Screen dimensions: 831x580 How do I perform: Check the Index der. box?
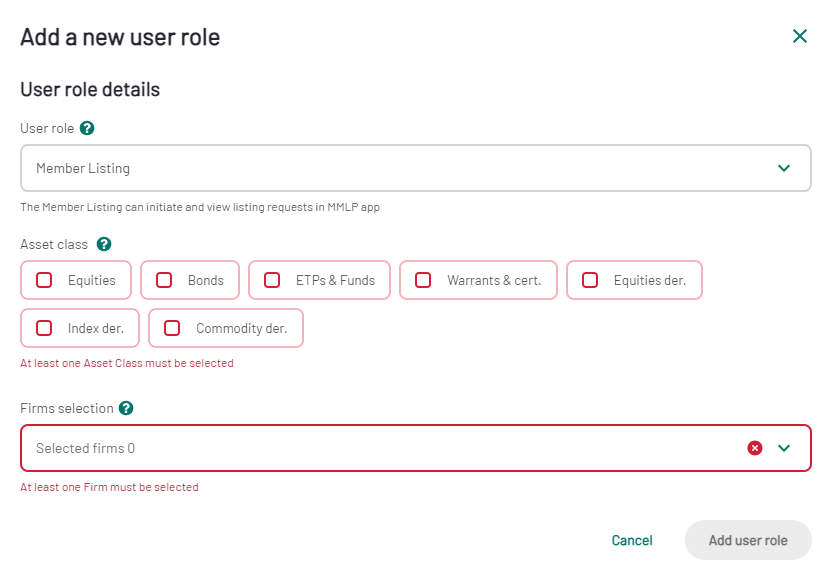[x=44, y=328]
